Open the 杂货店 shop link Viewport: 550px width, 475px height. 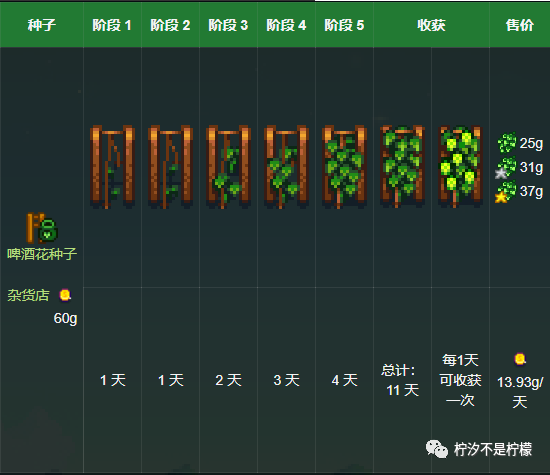(28, 295)
